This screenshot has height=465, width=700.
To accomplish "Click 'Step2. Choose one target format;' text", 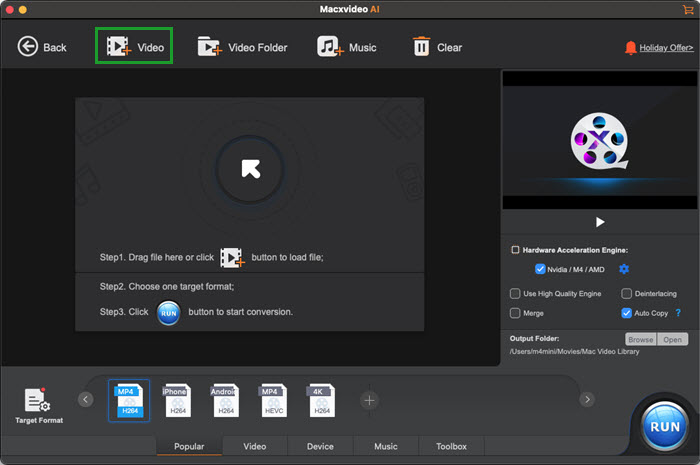I will [167, 286].
